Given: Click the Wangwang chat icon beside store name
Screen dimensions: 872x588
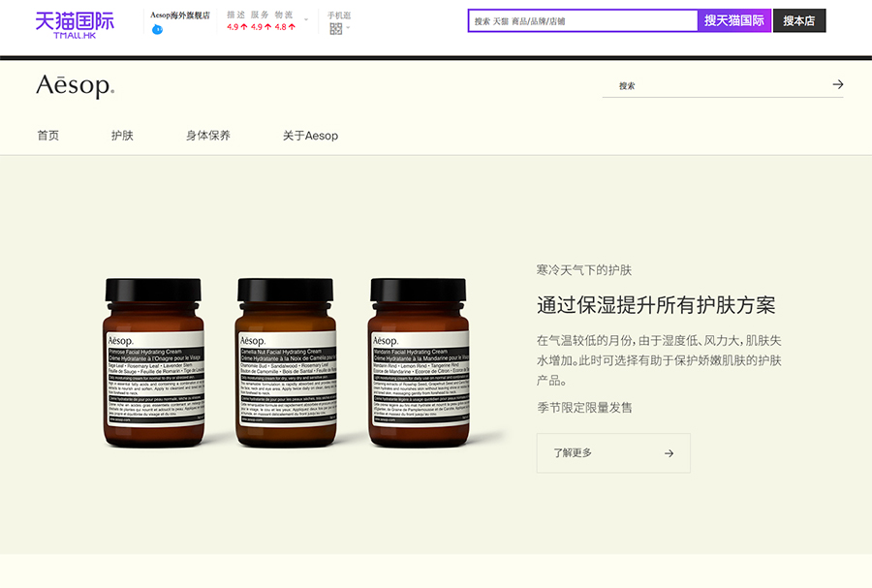Looking at the screenshot, I should 157,28.
